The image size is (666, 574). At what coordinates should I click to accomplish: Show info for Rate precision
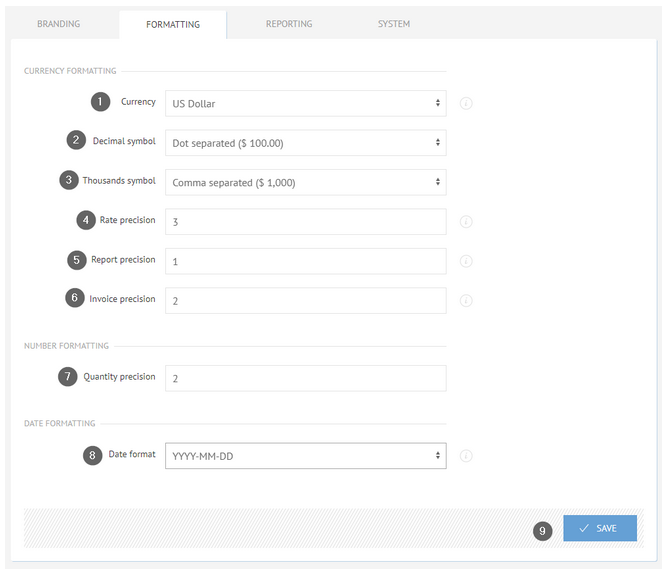(x=466, y=221)
